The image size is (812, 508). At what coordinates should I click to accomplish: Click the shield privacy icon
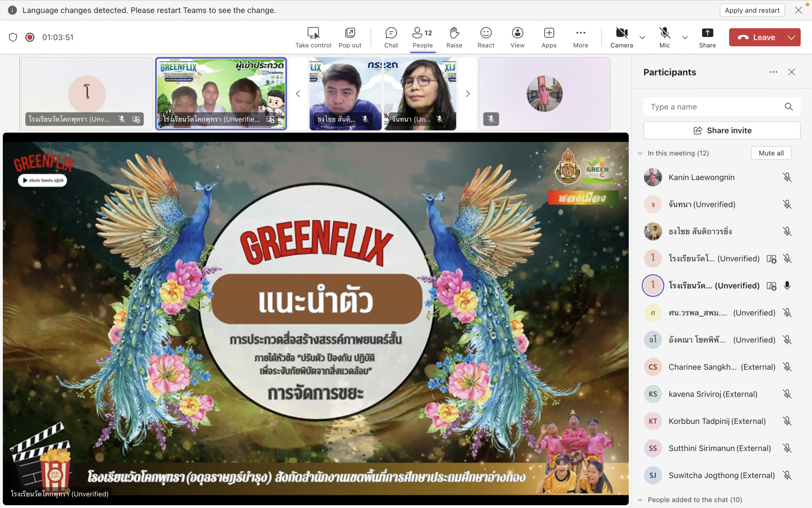(13, 37)
